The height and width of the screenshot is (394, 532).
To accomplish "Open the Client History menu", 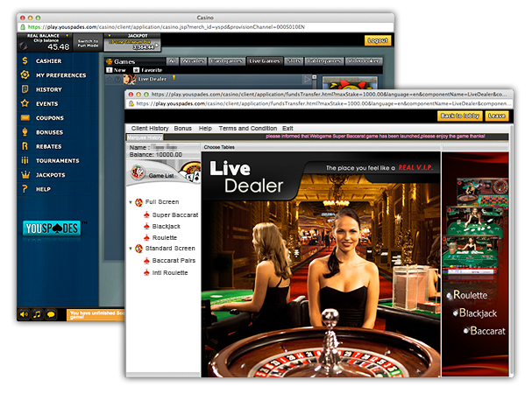I will pos(150,128).
